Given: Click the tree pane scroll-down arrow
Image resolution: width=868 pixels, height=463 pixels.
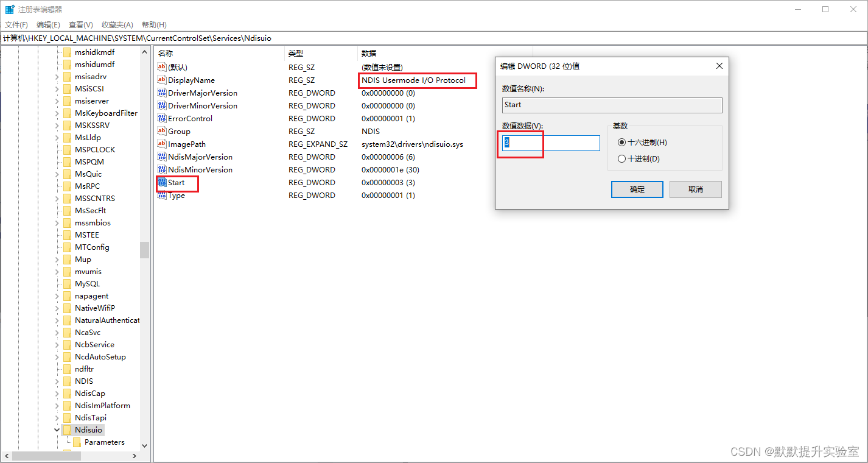Looking at the screenshot, I should (144, 446).
